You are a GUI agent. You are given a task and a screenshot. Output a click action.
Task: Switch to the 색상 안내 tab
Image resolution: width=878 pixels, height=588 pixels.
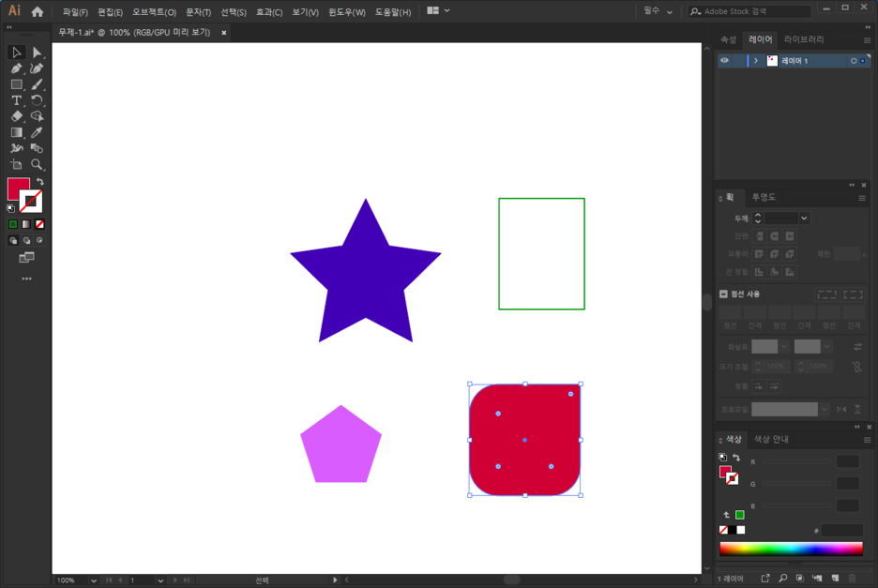coord(771,440)
